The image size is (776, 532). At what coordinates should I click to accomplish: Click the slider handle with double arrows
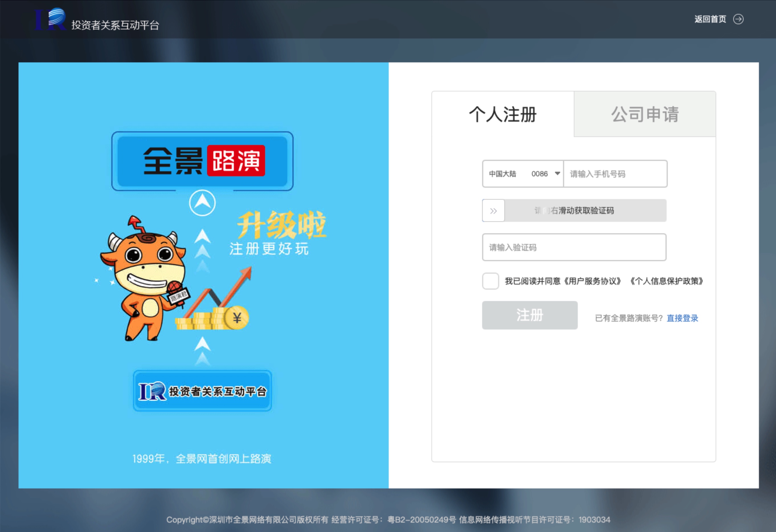pos(493,211)
